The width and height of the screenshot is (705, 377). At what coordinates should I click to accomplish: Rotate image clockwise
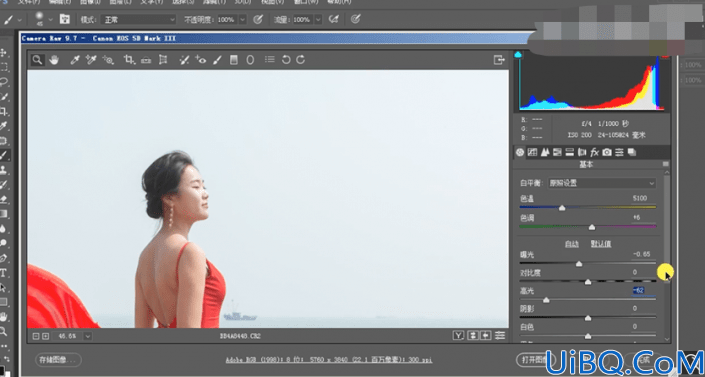[301, 60]
